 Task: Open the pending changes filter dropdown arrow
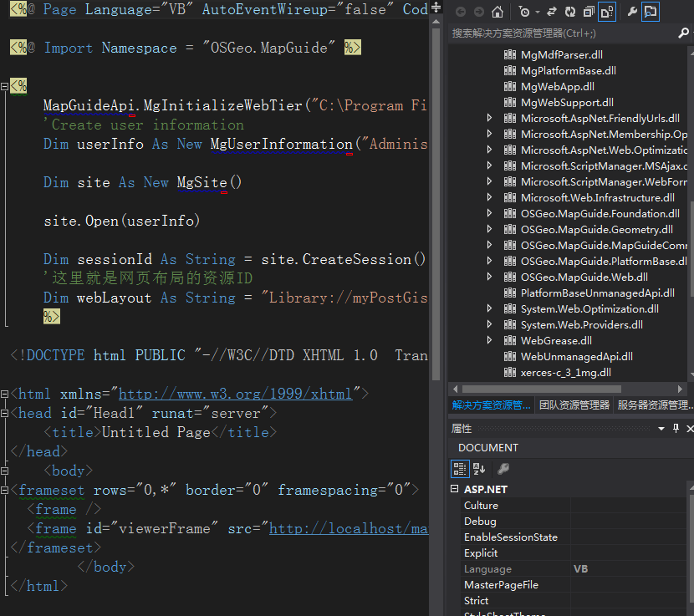(x=536, y=12)
